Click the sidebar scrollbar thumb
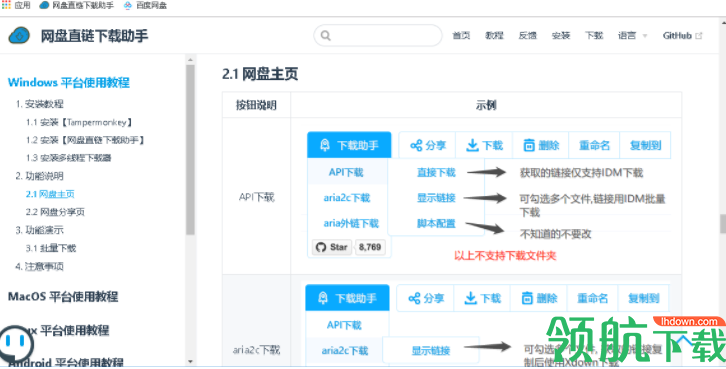 (x=190, y=150)
